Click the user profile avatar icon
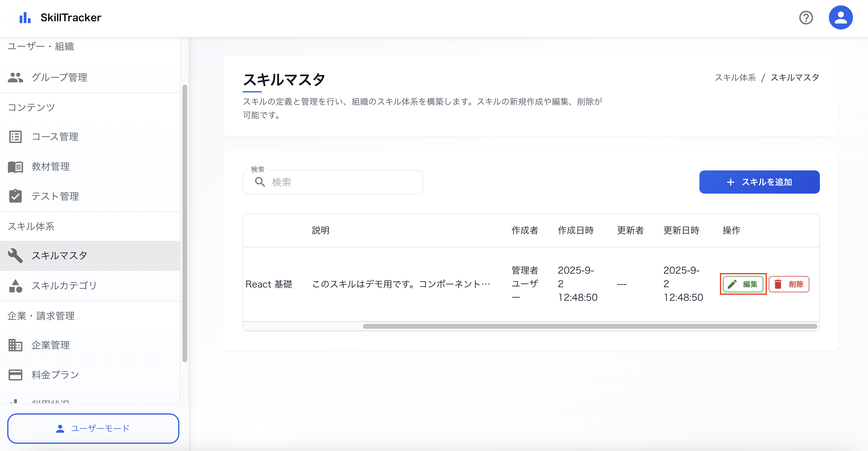The image size is (868, 451). [x=841, y=17]
